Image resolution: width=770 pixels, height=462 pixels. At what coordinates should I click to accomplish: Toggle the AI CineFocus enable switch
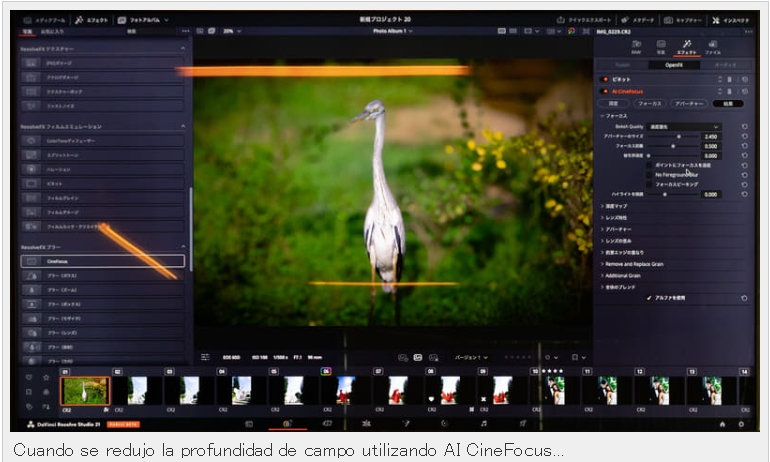point(605,91)
